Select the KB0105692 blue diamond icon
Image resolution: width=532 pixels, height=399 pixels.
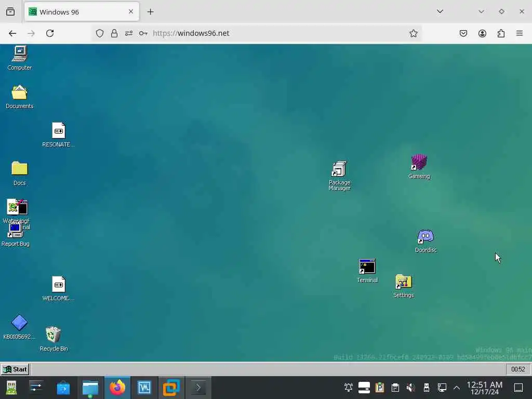[x=19, y=327]
